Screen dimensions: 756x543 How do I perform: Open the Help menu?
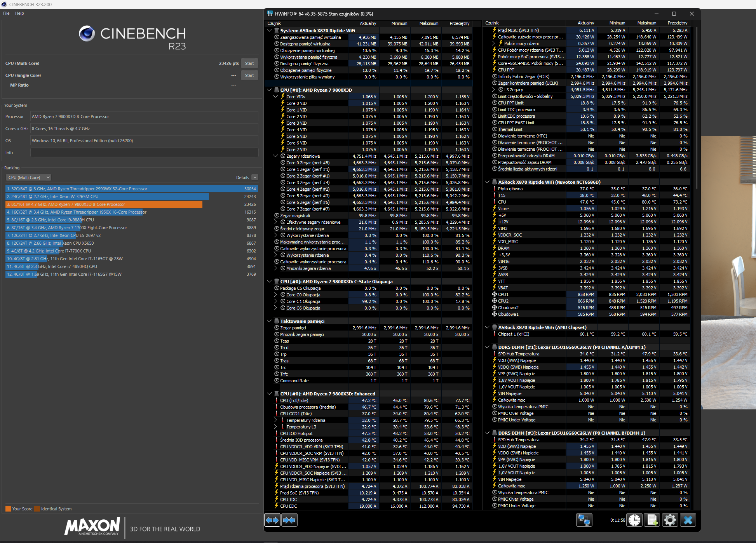point(19,13)
